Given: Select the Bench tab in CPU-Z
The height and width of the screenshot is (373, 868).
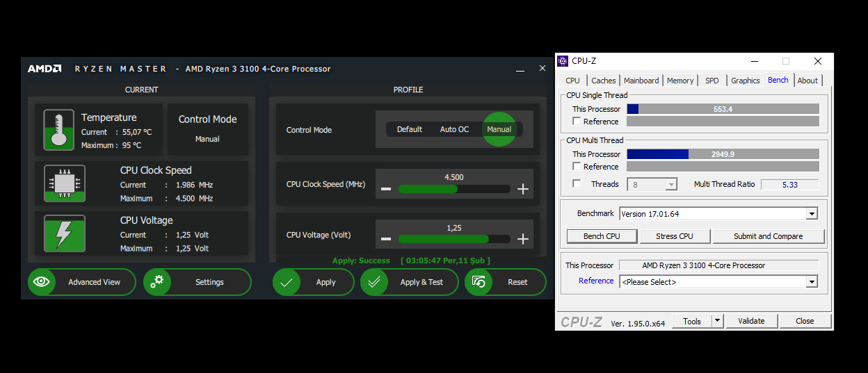Looking at the screenshot, I should click(x=778, y=80).
